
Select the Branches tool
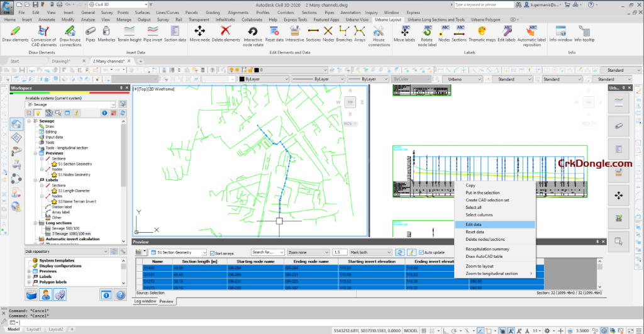click(344, 34)
